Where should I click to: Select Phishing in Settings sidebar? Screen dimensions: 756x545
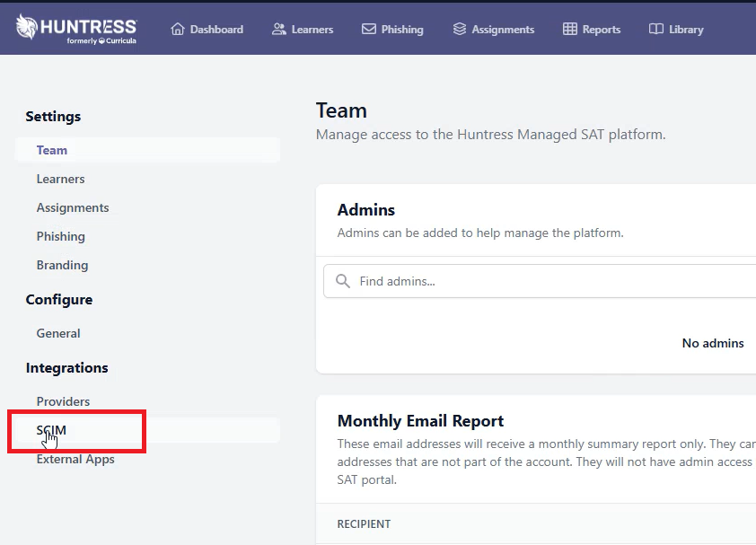[61, 236]
